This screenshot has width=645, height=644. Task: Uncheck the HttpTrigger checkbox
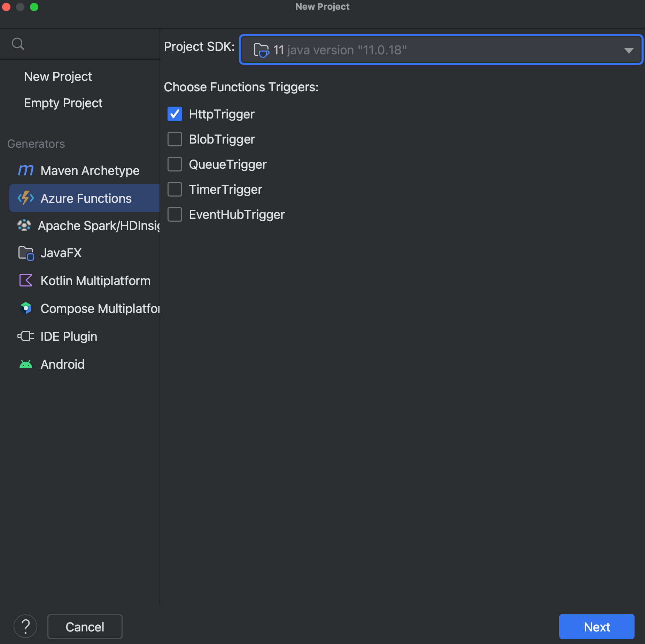coord(175,114)
